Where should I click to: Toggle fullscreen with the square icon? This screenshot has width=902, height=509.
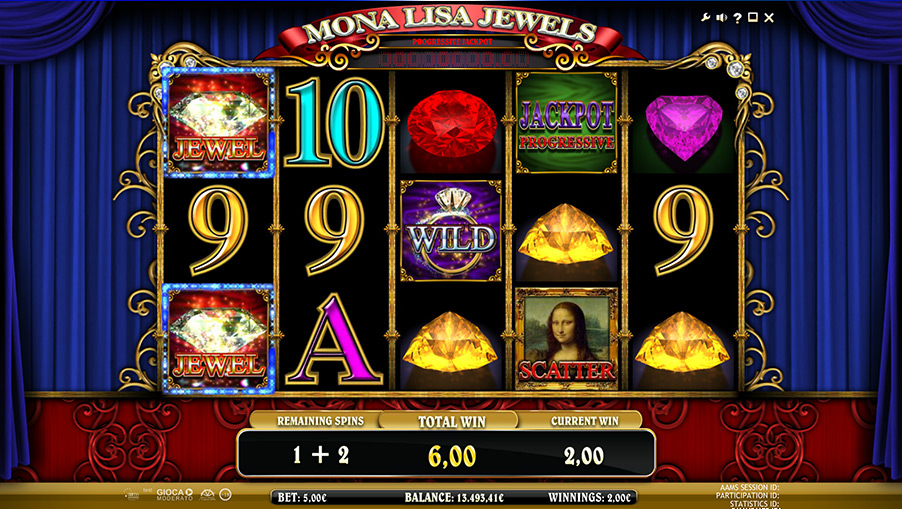(x=752, y=18)
